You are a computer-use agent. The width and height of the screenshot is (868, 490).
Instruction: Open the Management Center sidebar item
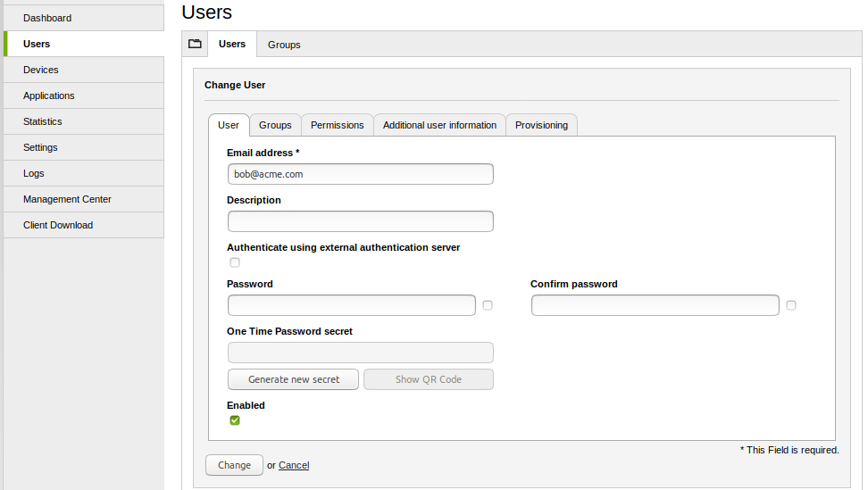click(x=67, y=199)
